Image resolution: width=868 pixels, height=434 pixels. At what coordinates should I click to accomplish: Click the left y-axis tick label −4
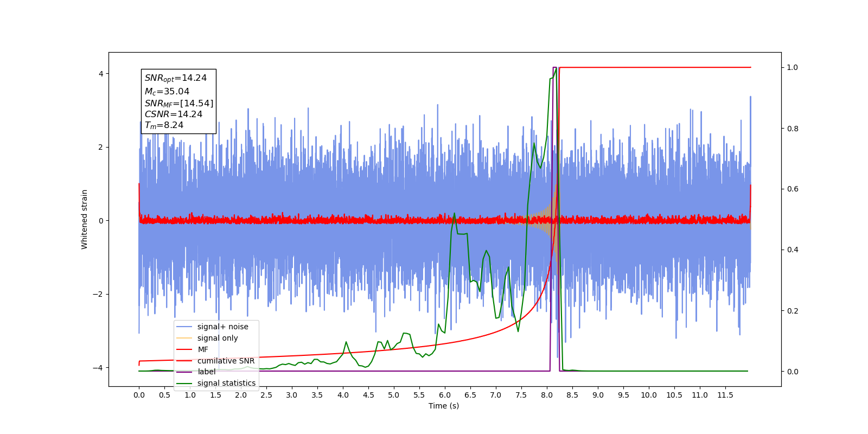coord(98,368)
